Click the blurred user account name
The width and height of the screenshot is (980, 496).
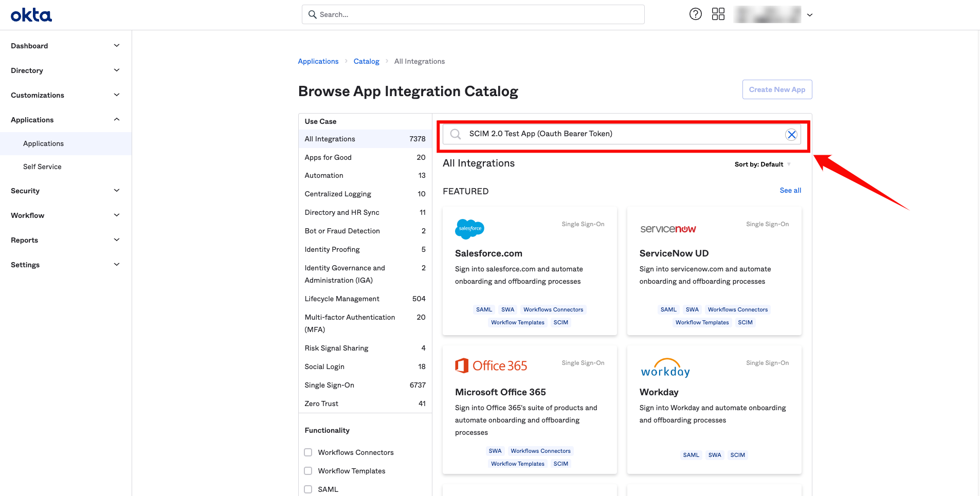[x=767, y=14]
